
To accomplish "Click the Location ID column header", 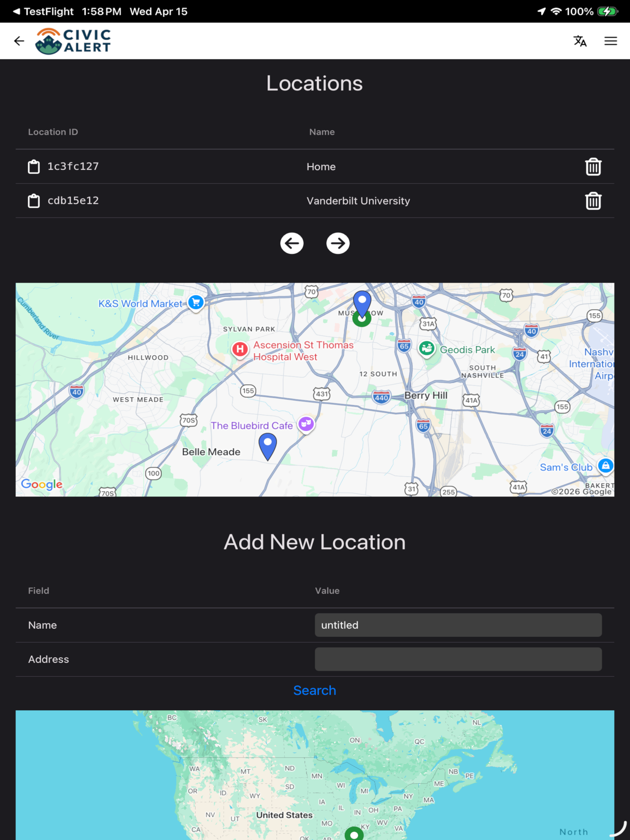I will point(53,132).
